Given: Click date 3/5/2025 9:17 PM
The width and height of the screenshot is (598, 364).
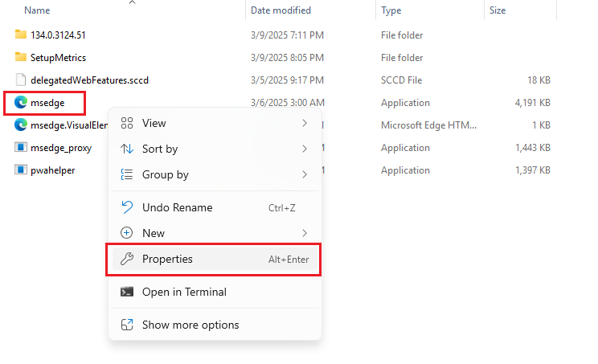Looking at the screenshot, I should pos(287,80).
